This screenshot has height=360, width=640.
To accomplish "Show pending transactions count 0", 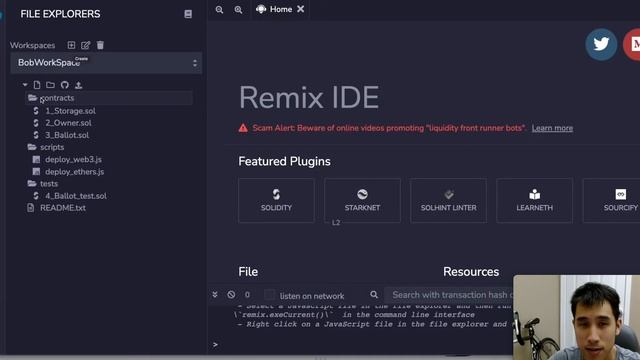I will 247,295.
